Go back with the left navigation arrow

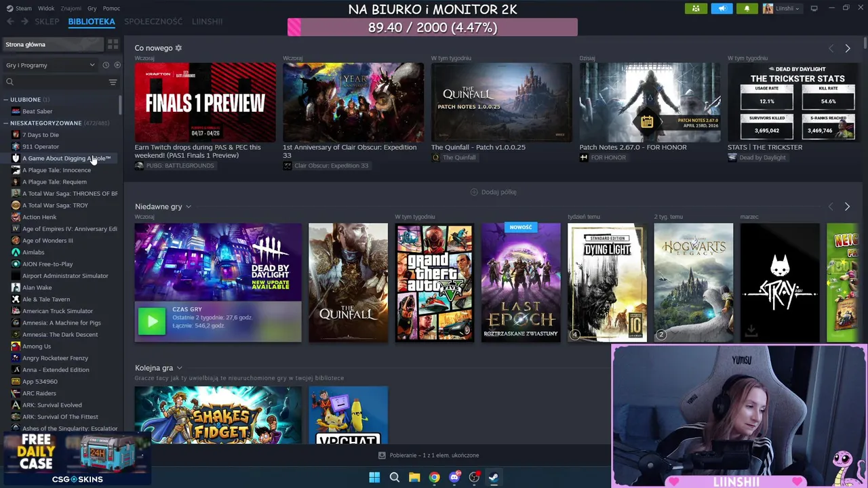pos(10,22)
